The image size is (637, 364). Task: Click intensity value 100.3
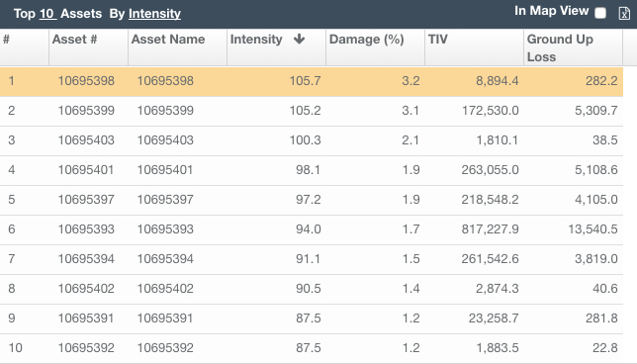pyautogui.click(x=305, y=140)
